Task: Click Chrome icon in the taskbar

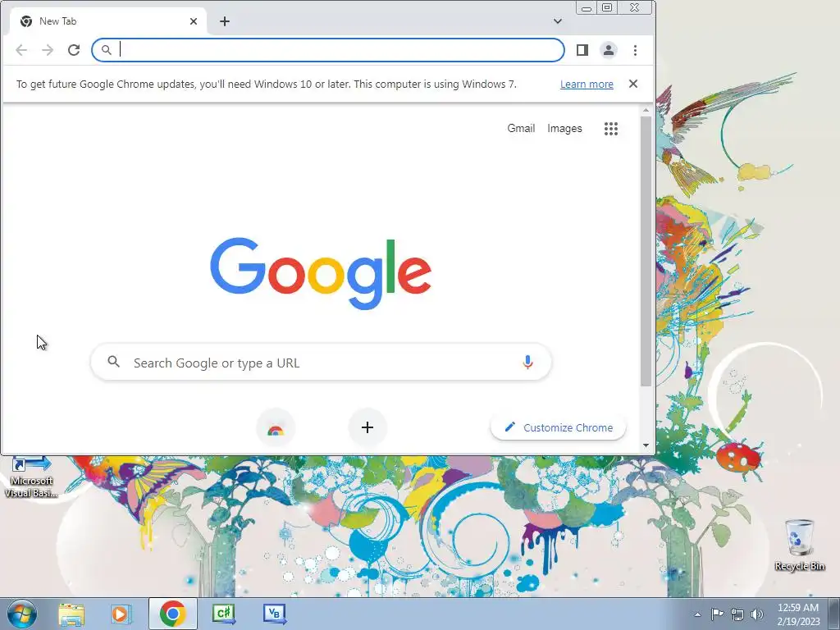Action: point(172,614)
